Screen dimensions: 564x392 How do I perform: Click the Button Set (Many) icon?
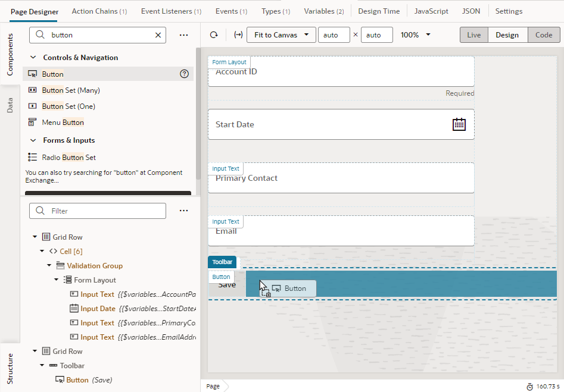click(x=32, y=90)
